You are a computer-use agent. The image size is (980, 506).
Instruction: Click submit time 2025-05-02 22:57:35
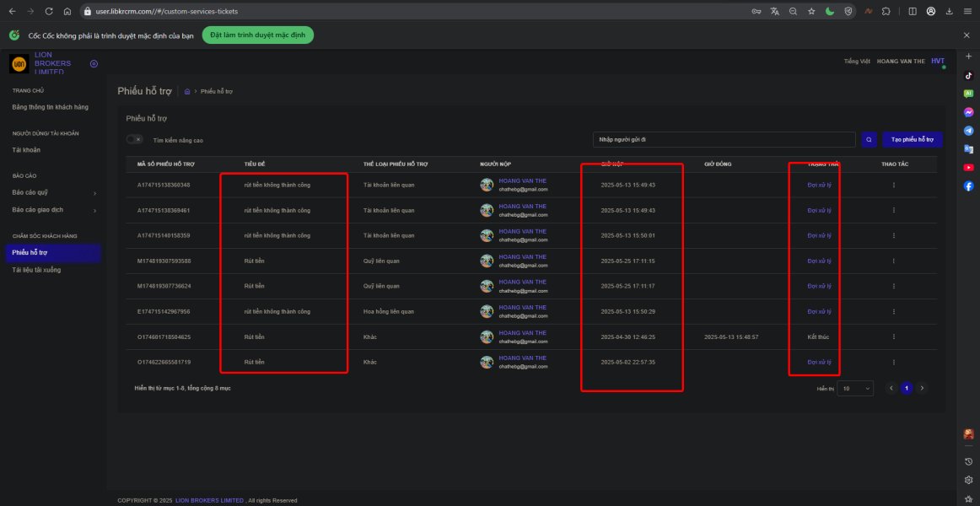pos(628,363)
